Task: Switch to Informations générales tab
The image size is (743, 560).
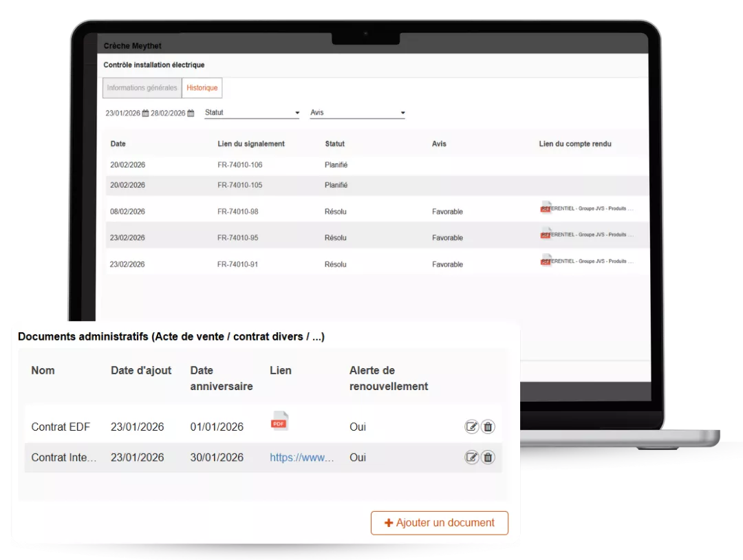Action: (142, 88)
